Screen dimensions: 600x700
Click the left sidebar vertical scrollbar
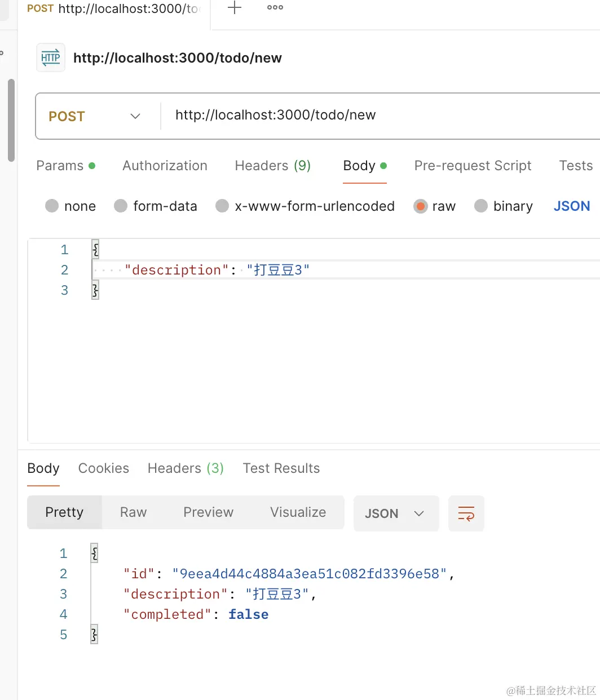click(11, 120)
